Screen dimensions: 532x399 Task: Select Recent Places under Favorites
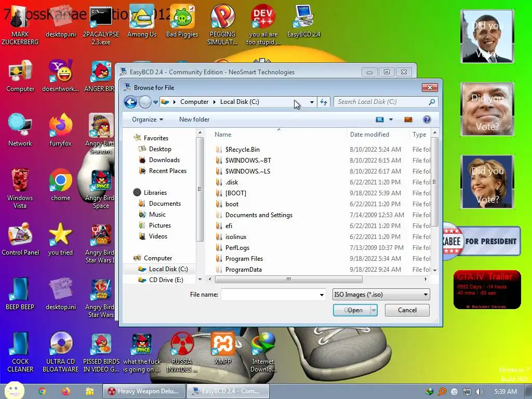(168, 170)
